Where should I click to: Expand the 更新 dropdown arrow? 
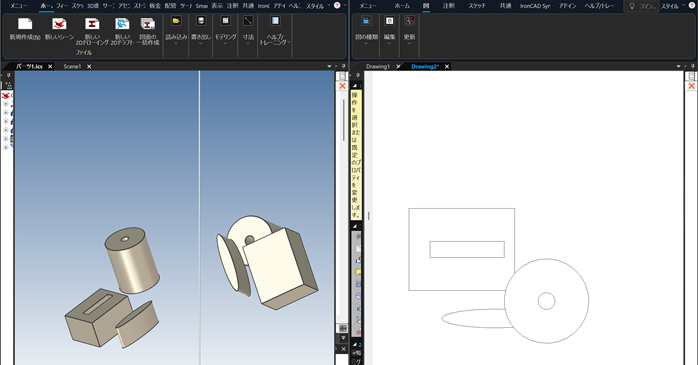(409, 44)
